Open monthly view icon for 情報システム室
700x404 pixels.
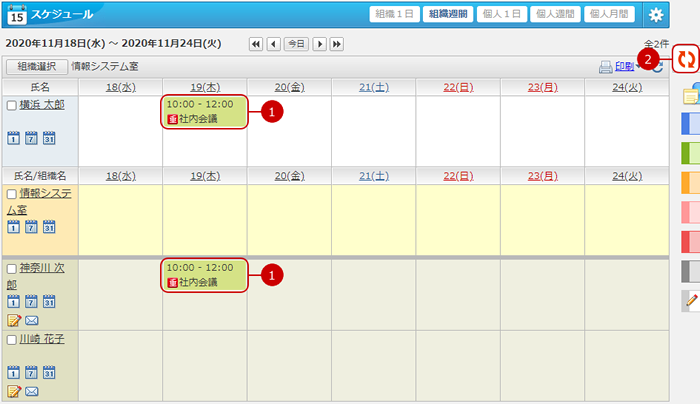click(x=48, y=227)
